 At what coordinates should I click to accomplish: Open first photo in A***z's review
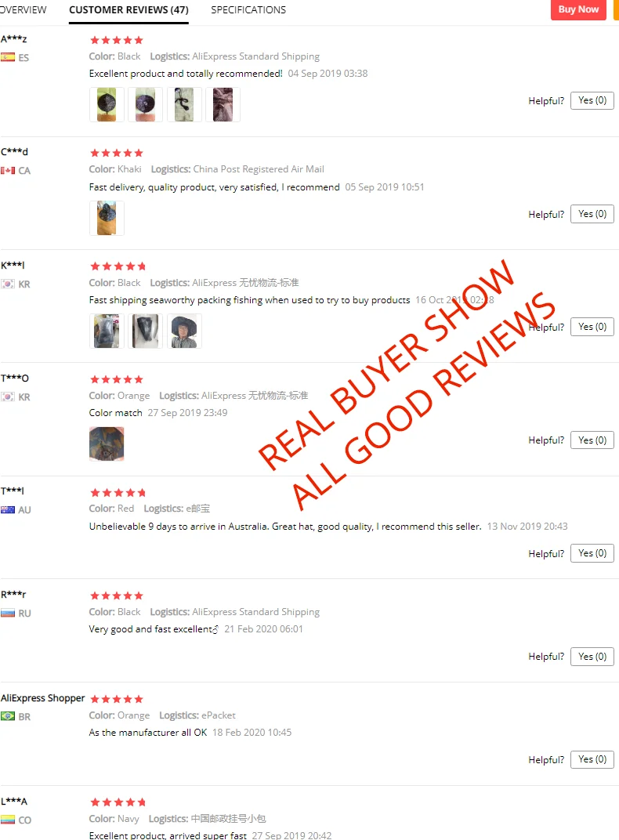(x=107, y=104)
